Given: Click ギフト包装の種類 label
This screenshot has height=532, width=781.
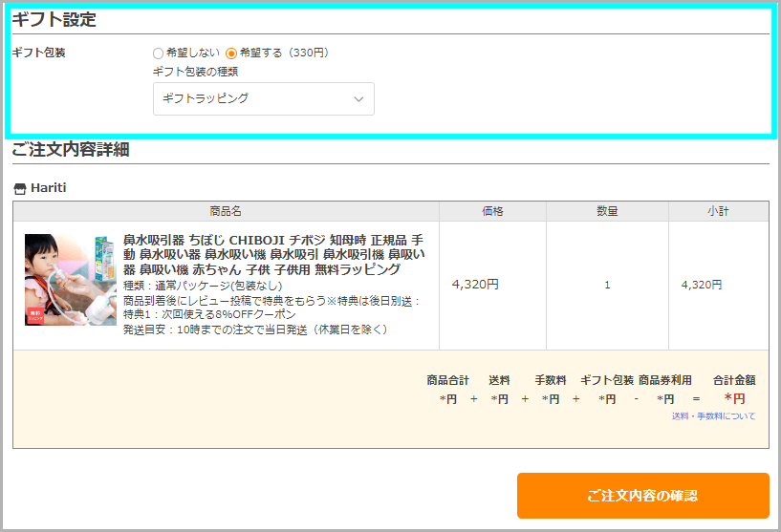Looking at the screenshot, I should pos(195,72).
